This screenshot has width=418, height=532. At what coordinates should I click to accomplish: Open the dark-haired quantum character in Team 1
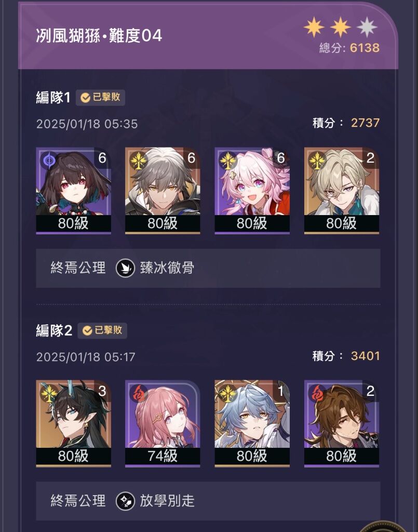point(74,191)
